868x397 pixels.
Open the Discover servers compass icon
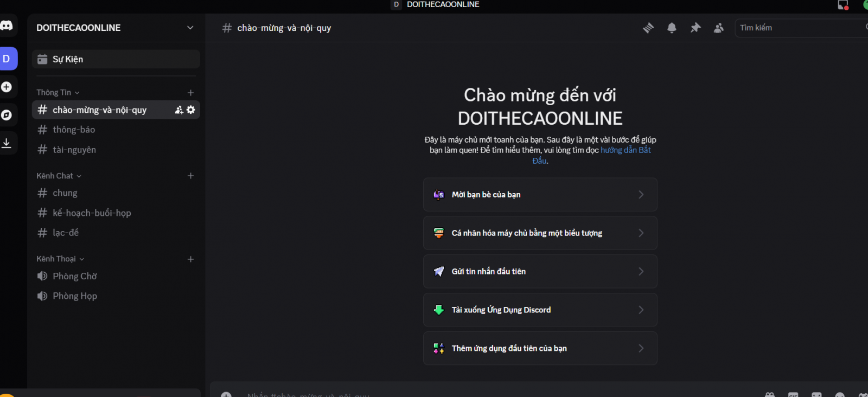coord(7,115)
